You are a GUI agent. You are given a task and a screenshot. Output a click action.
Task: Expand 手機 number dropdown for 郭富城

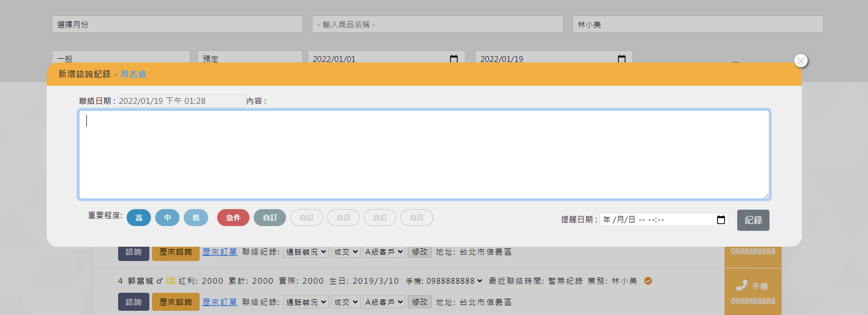coord(455,281)
